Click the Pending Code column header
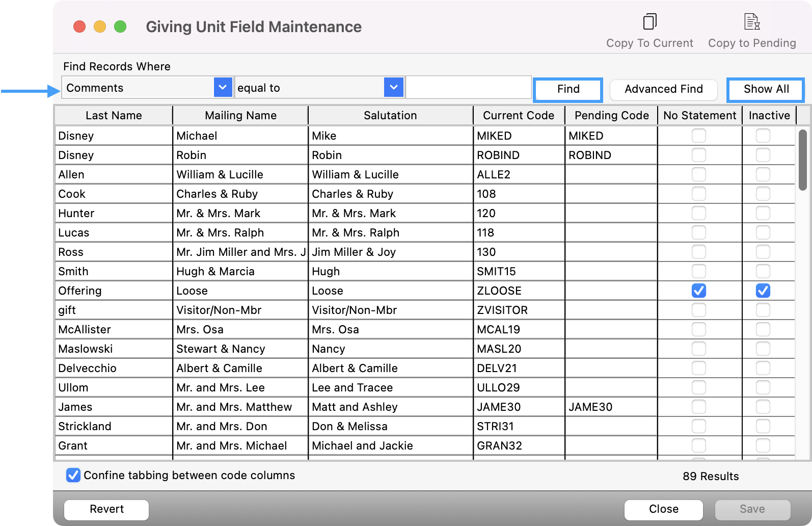Screen dimensions: 812x526 [x=611, y=116]
